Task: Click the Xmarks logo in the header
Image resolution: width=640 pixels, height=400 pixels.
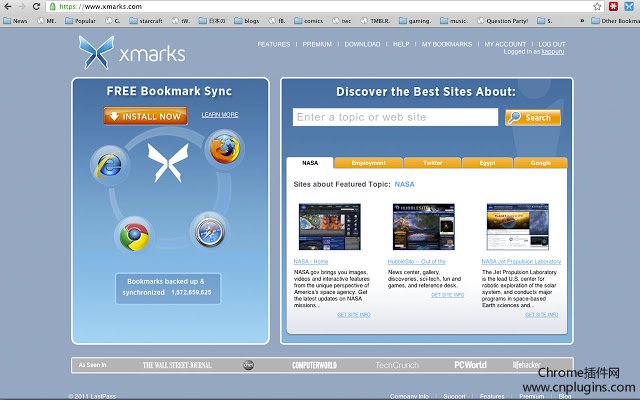Action: pos(132,53)
